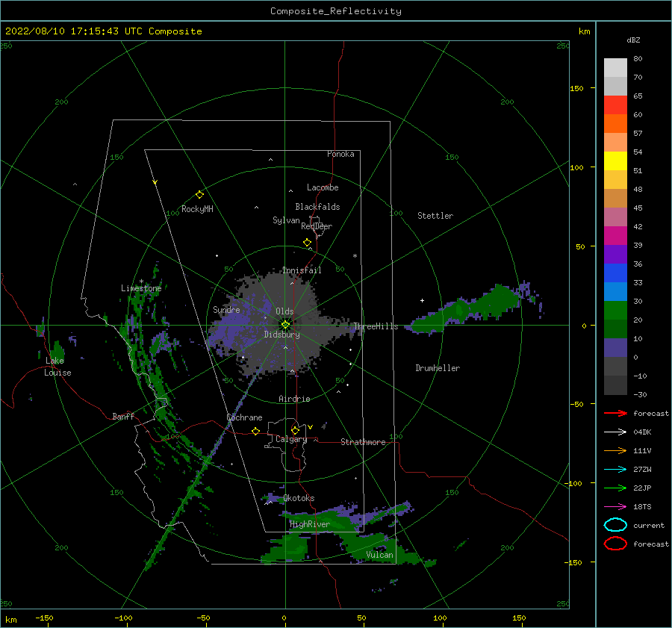Click the cyan 27ZW arrow legend icon
This screenshot has width=672, height=628.
pos(615,470)
